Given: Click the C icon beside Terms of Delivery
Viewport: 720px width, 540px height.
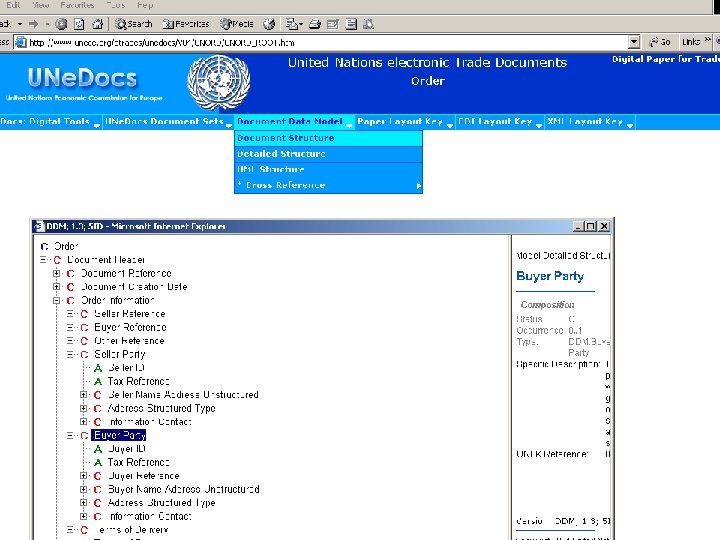Looking at the screenshot, I should pyautogui.click(x=84, y=530).
